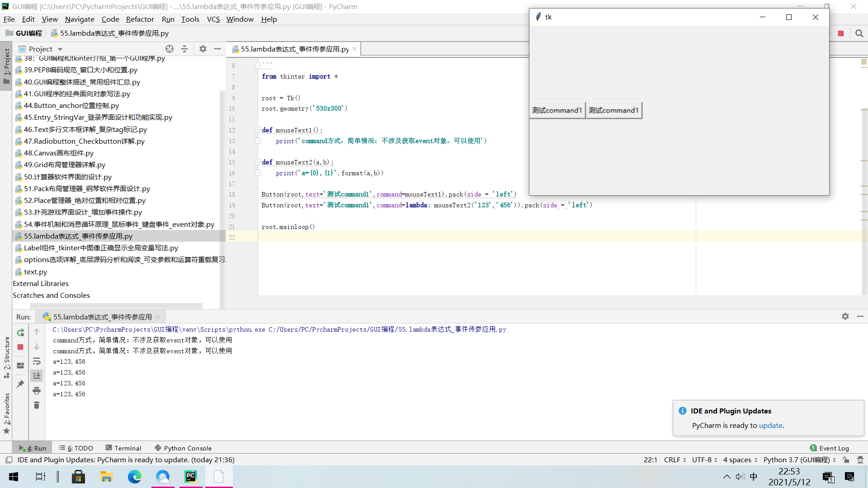Click the script path link in console output
This screenshot has width=868, height=488.
coord(387,329)
